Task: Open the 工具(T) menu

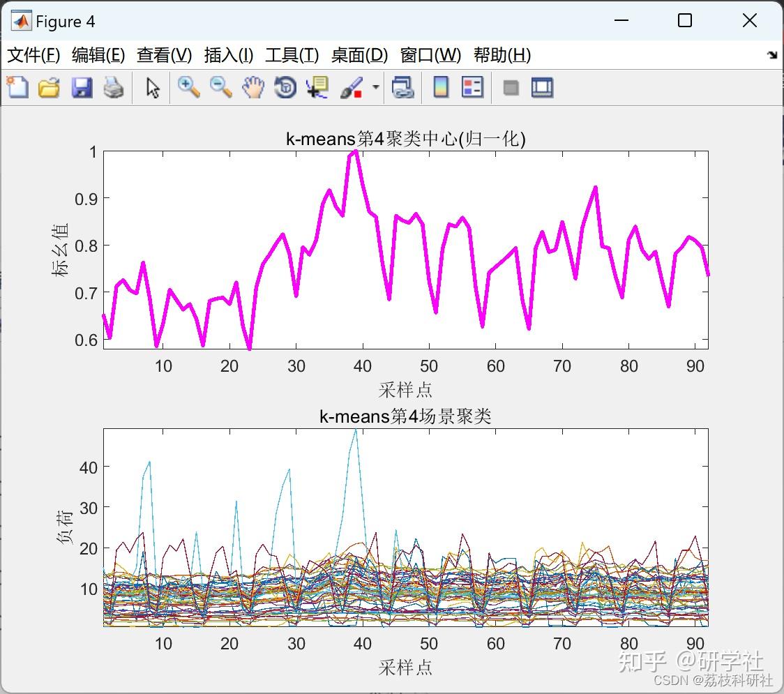Action: (x=292, y=55)
